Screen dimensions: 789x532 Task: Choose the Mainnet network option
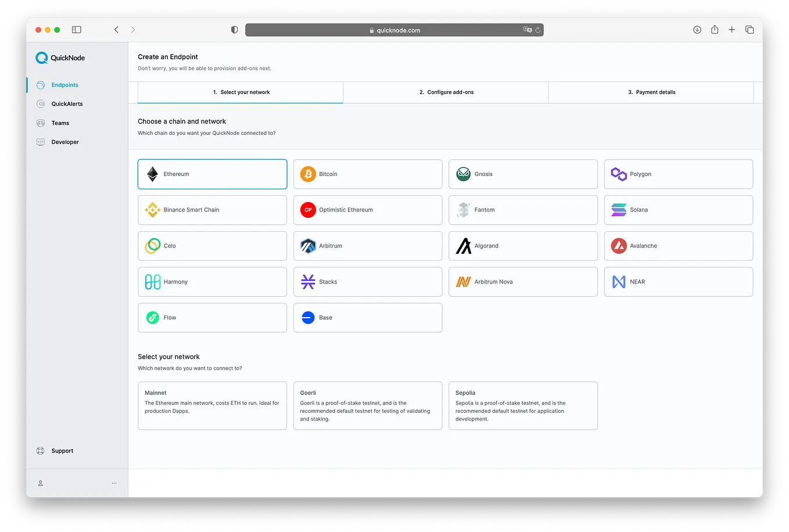tap(212, 405)
